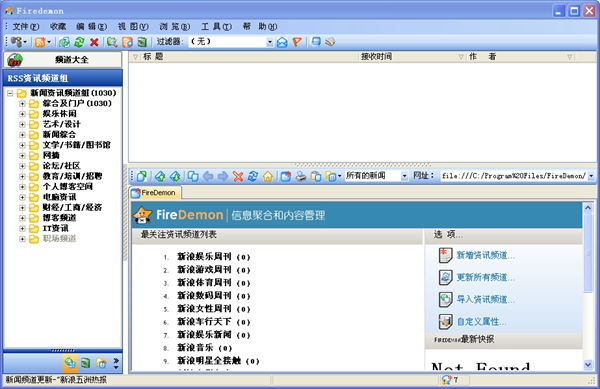Click the folder favorites icon at sidebar bottom

pyautogui.click(x=101, y=363)
